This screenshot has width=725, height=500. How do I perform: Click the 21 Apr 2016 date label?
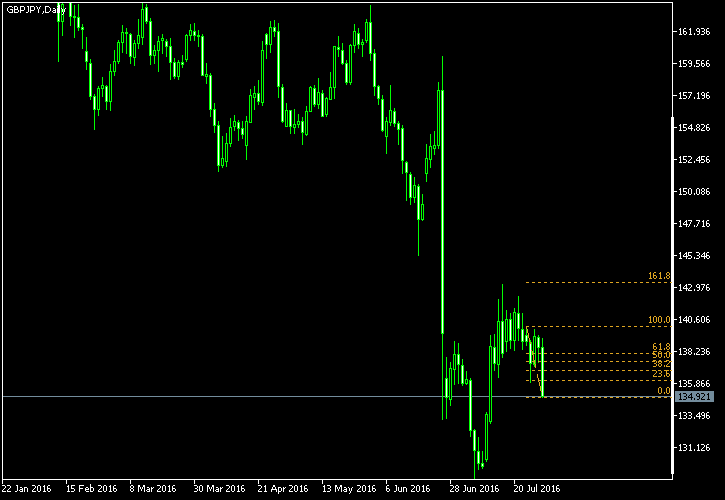click(x=283, y=489)
